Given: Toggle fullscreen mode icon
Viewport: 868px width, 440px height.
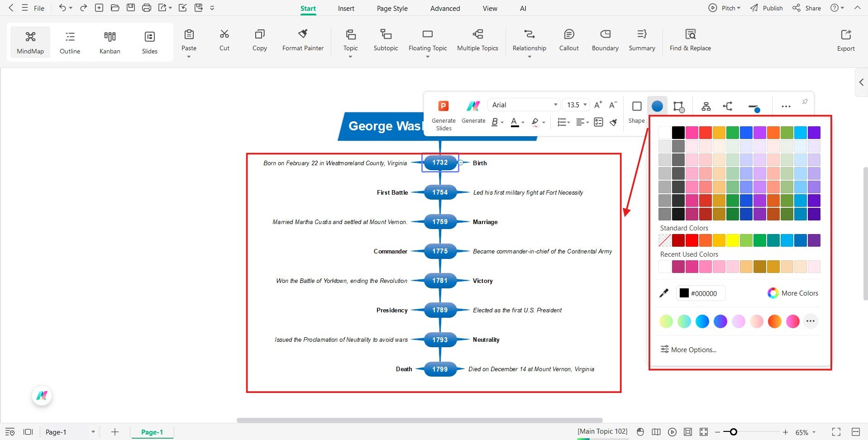Looking at the screenshot, I should (x=836, y=432).
